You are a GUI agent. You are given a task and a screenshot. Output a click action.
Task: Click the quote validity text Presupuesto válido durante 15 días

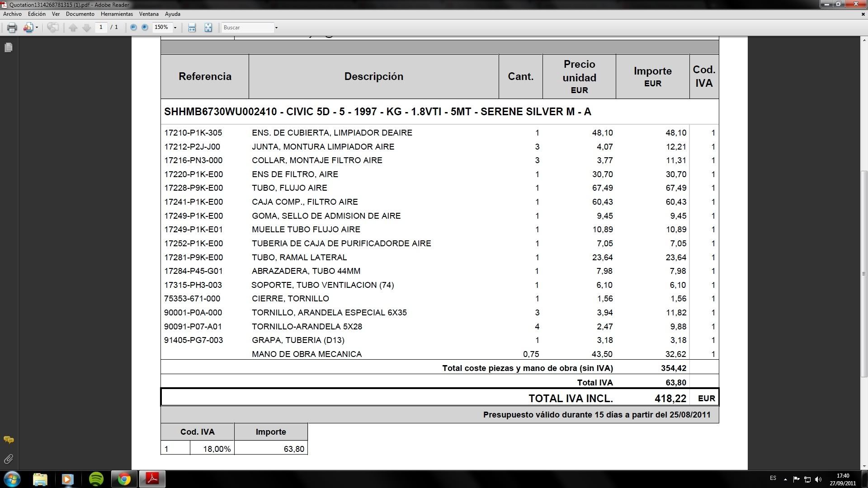(x=597, y=415)
